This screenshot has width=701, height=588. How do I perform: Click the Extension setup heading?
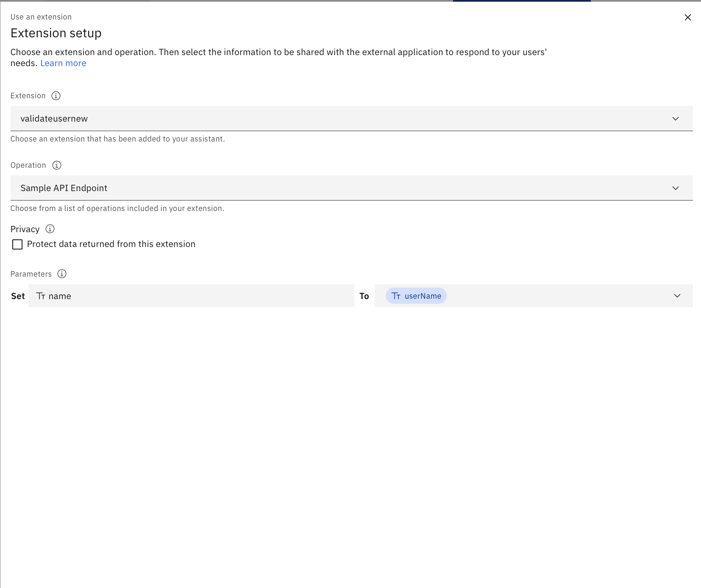click(56, 33)
